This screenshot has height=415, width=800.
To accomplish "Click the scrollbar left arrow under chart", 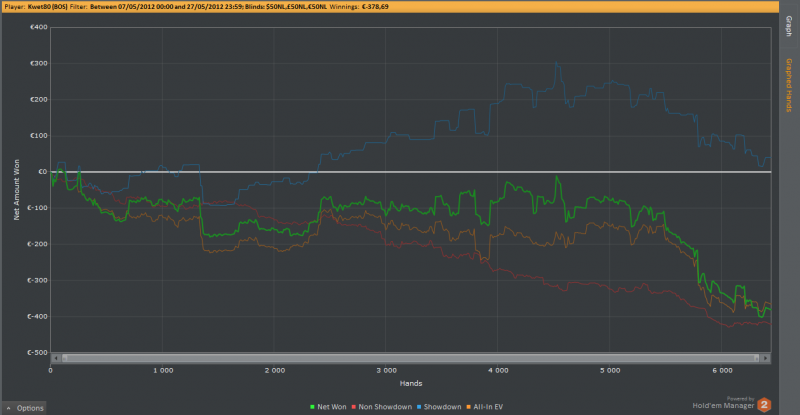I will 56,358.
